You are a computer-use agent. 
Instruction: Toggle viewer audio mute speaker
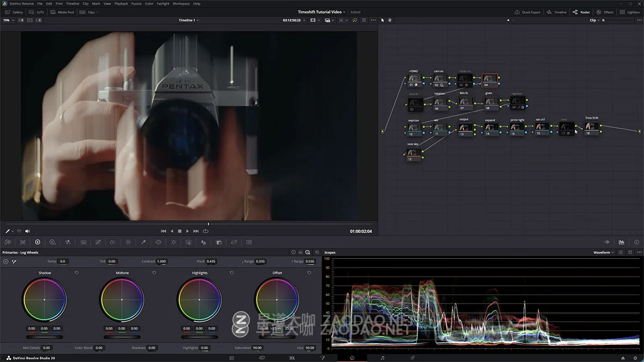pos(27,231)
